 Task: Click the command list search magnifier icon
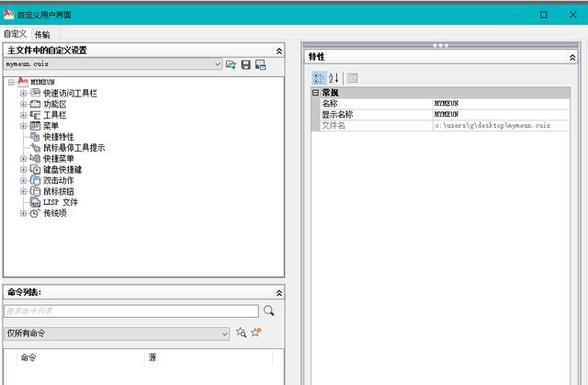point(268,311)
